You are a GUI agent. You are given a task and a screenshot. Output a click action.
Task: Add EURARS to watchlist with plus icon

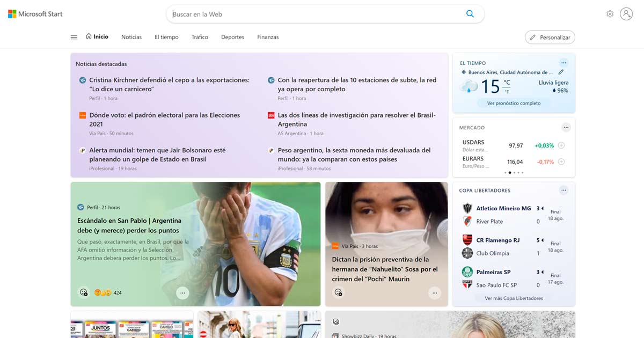point(561,161)
